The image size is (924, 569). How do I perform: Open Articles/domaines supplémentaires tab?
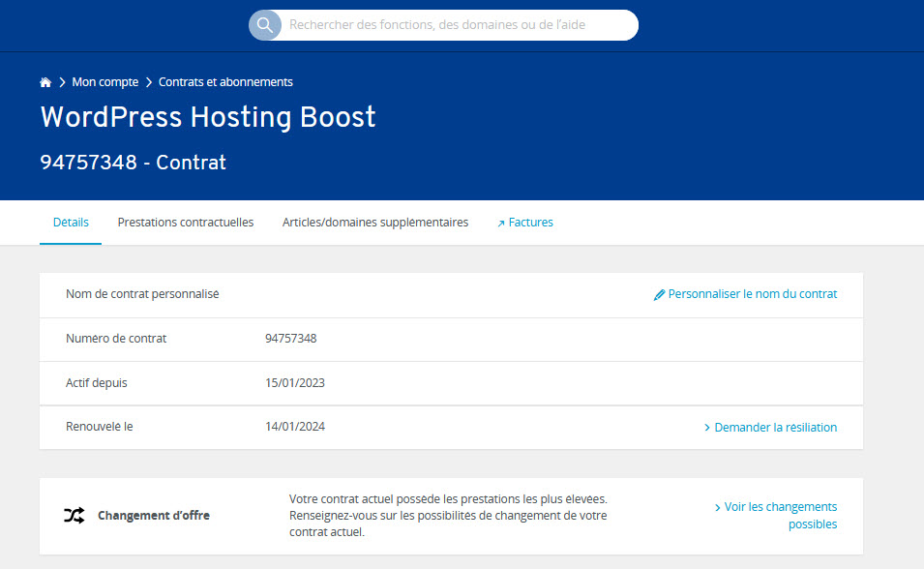375,223
